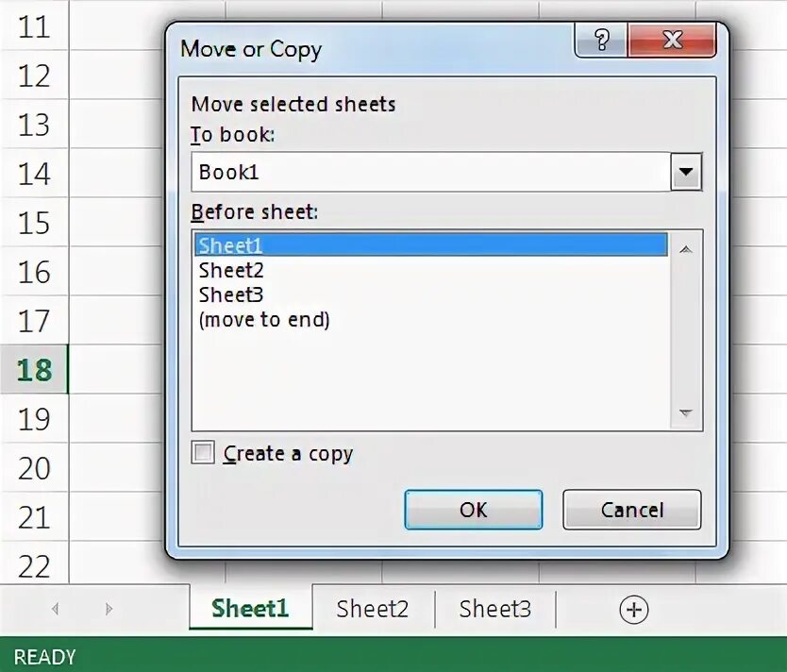
Task: Switch to the Sheet2 tab
Action: click(373, 609)
